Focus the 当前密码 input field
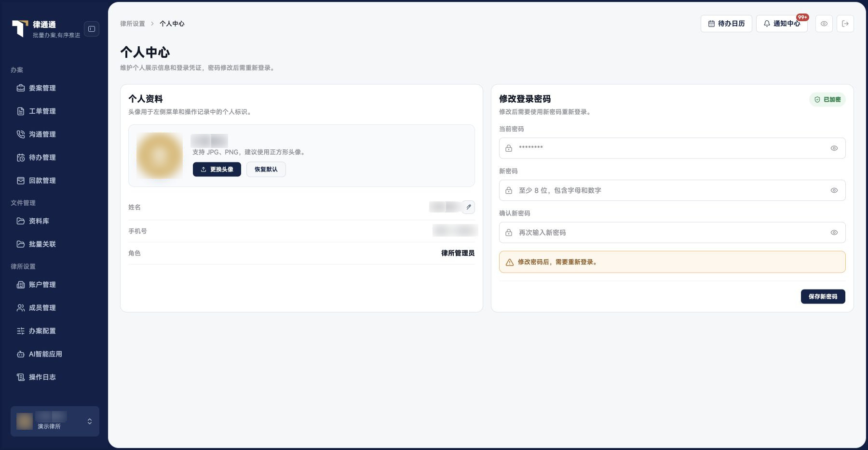This screenshot has width=868, height=450. pyautogui.click(x=672, y=148)
